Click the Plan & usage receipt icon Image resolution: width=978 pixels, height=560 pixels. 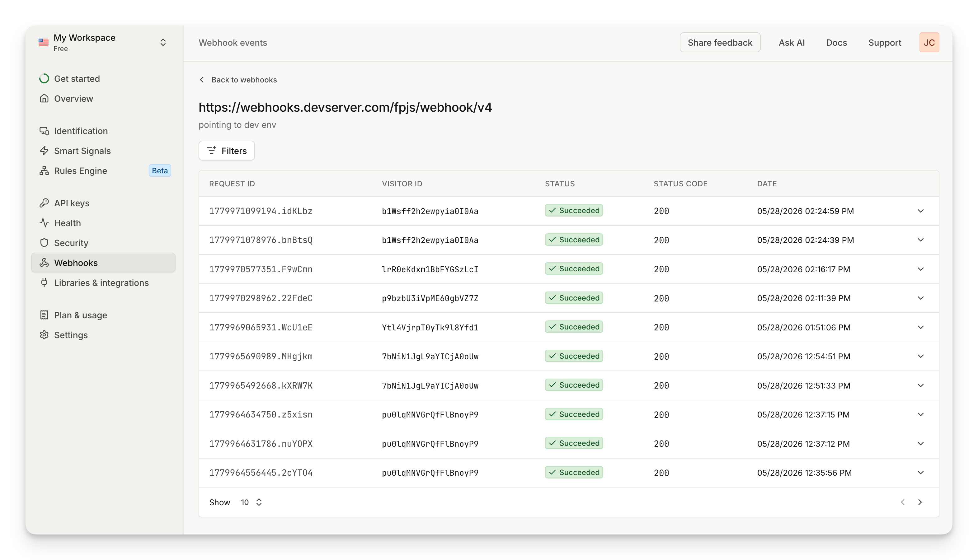[x=44, y=315]
